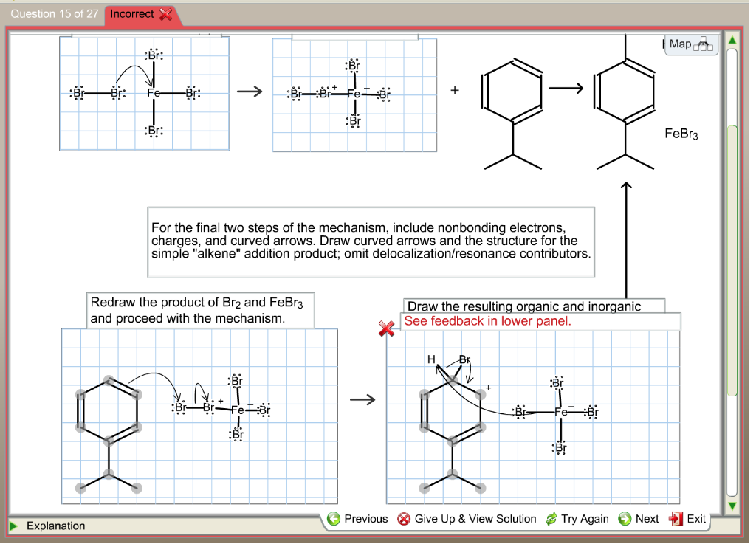Select the green Previous arrow icon
The height and width of the screenshot is (544, 756).
pyautogui.click(x=333, y=519)
